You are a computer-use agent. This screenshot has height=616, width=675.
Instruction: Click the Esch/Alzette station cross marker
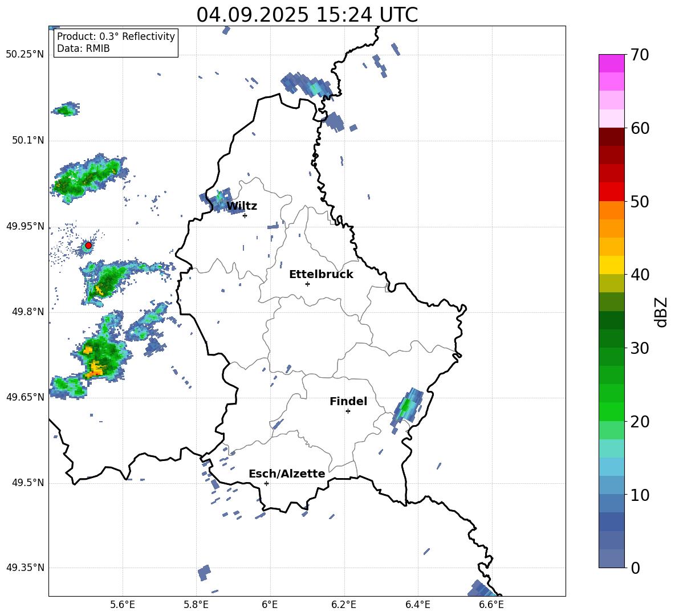(x=266, y=483)
